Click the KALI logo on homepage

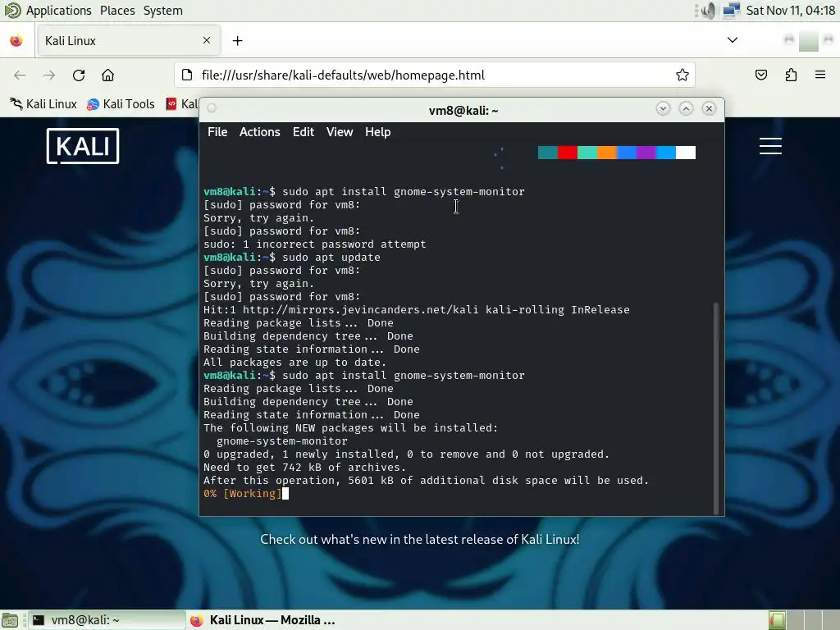click(x=83, y=146)
